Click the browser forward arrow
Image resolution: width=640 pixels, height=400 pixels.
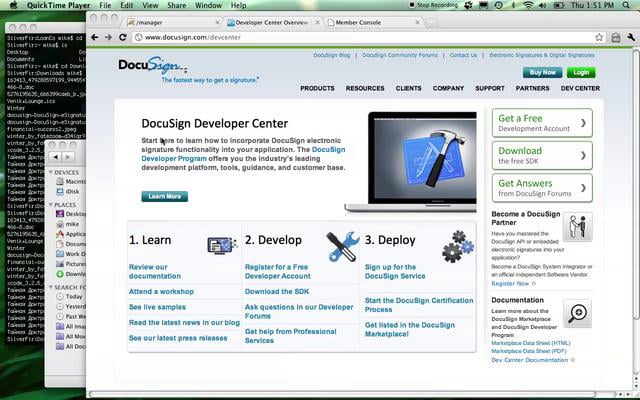click(108, 37)
